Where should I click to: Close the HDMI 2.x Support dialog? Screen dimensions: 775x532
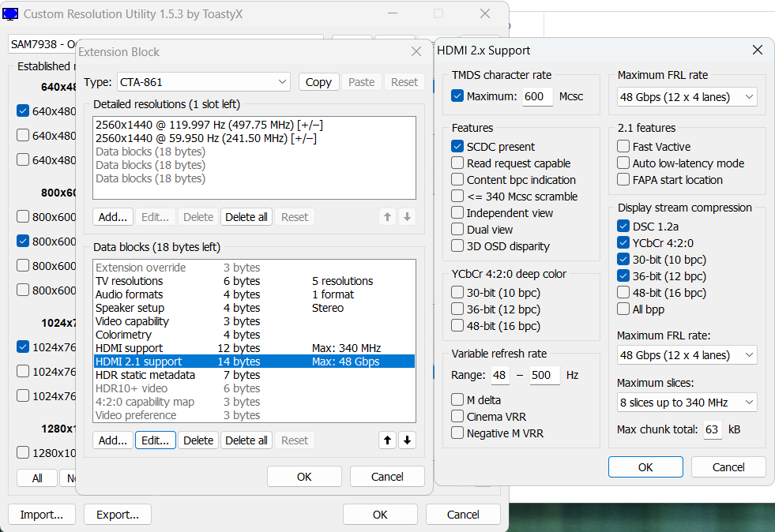coord(757,50)
